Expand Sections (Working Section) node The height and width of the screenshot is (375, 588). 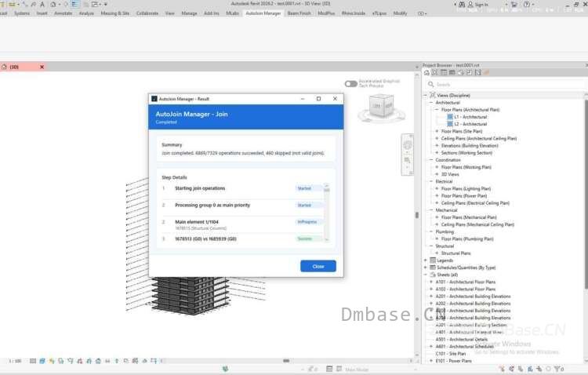437,153
